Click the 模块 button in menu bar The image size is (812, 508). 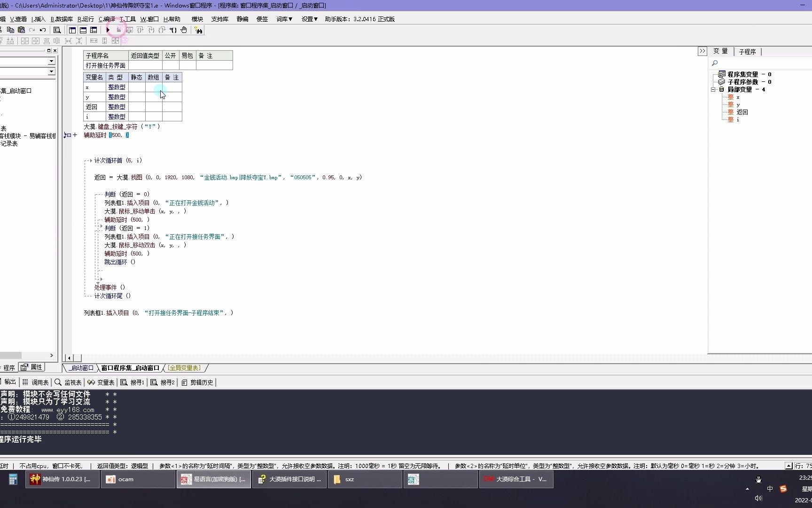tap(197, 19)
